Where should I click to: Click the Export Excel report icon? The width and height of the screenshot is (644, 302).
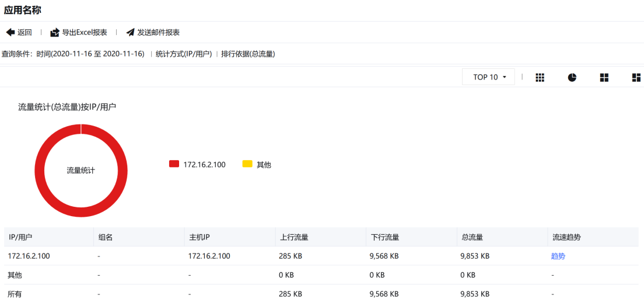55,33
